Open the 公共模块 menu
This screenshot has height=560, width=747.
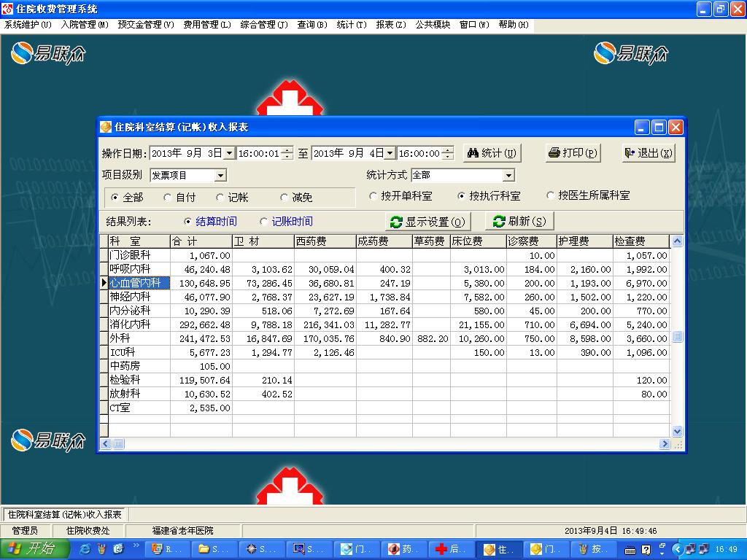pos(433,25)
